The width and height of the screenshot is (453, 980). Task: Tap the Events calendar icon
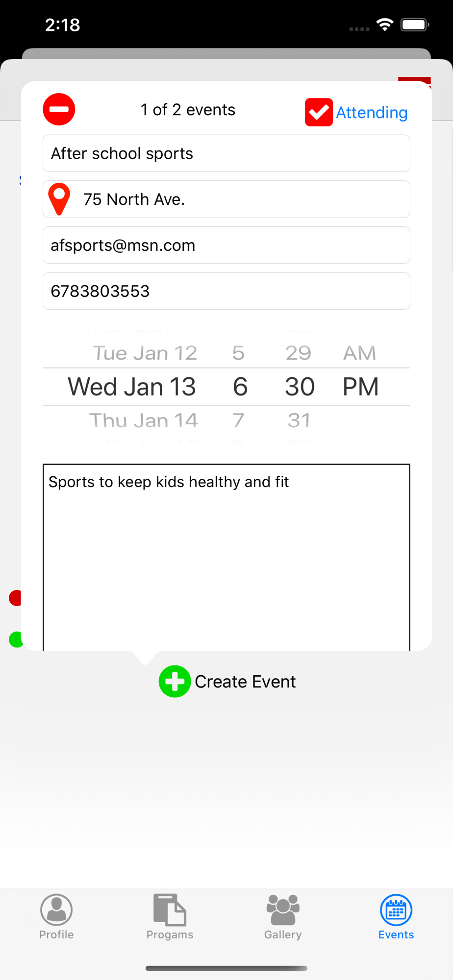pyautogui.click(x=396, y=910)
